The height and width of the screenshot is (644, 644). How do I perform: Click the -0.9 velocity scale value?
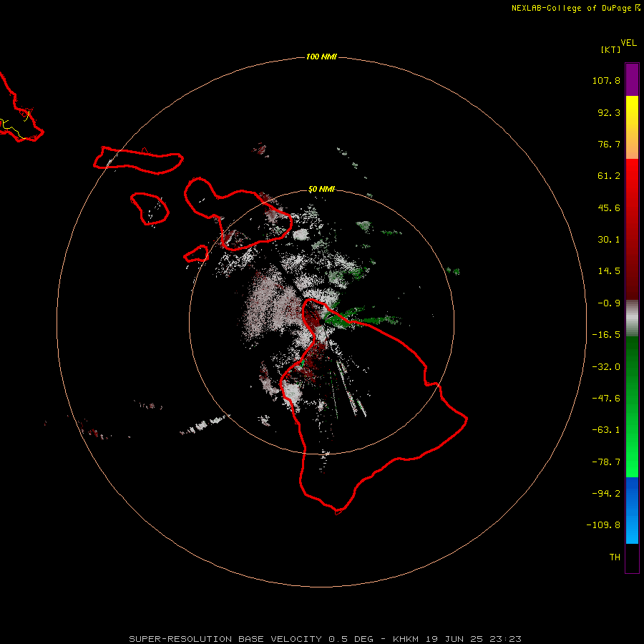pyautogui.click(x=609, y=303)
